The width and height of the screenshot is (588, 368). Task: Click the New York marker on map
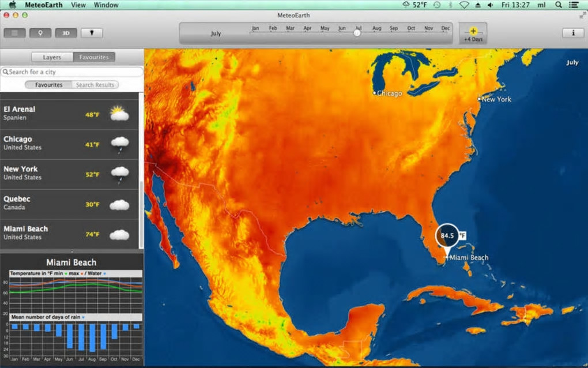(x=479, y=99)
